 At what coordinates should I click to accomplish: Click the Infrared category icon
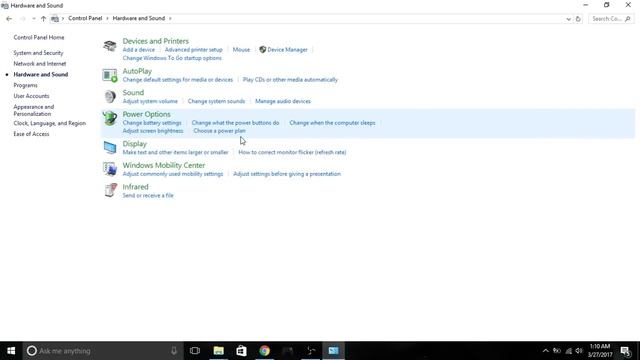tap(110, 191)
